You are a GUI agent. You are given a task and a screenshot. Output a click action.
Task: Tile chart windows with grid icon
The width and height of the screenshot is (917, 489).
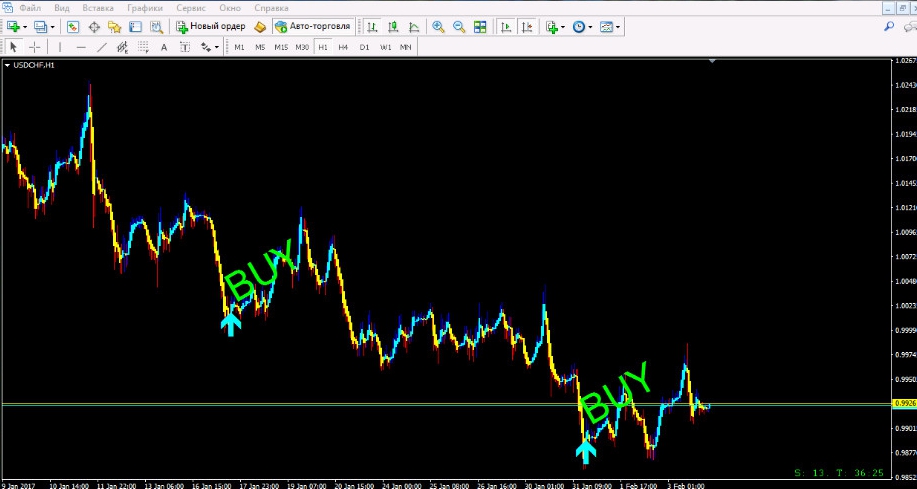[480, 27]
